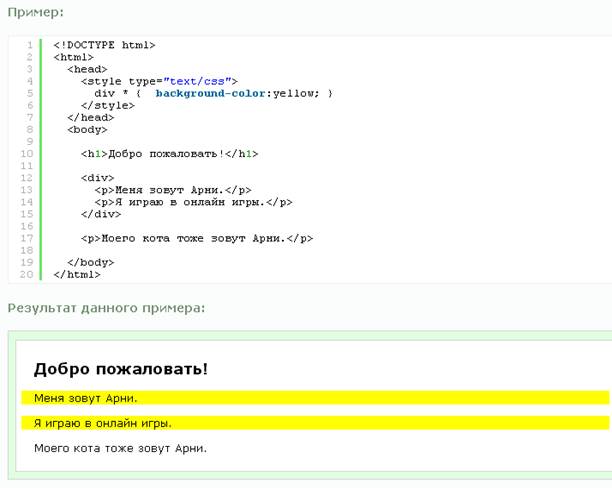Image resolution: width=612 pixels, height=488 pixels.
Task: Click the rendered 'Добро пожаловать!' heading
Action: point(121,369)
